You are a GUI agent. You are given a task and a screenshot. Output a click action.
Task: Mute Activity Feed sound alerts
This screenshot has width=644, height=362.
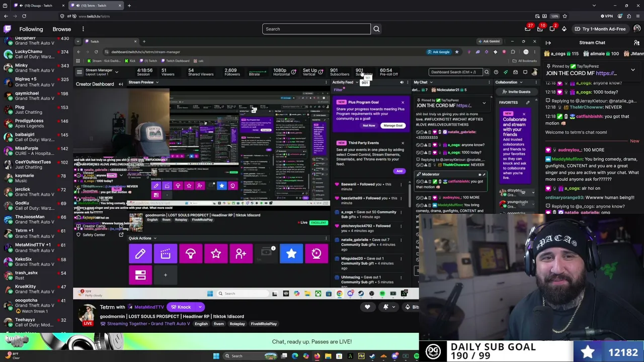[401, 82]
